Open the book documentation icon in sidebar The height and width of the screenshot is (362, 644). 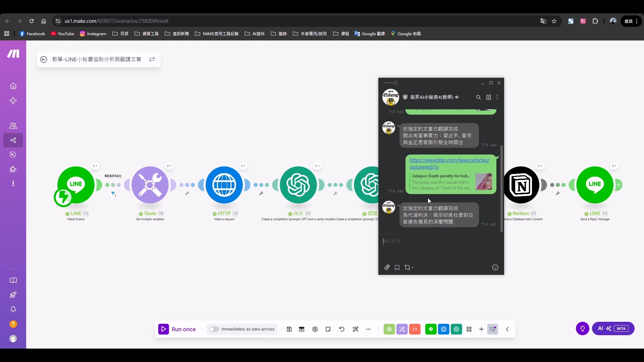(13, 280)
